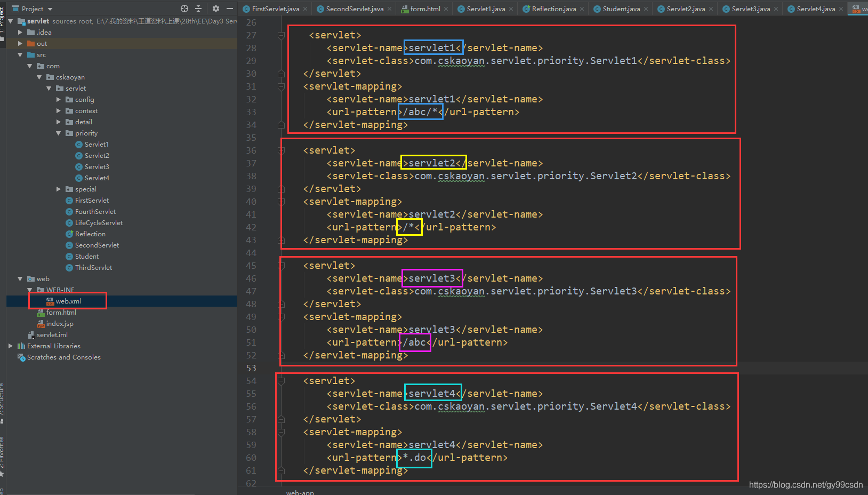868x495 pixels.
Task: Switch to Servlet2.java tab
Action: 686,9
